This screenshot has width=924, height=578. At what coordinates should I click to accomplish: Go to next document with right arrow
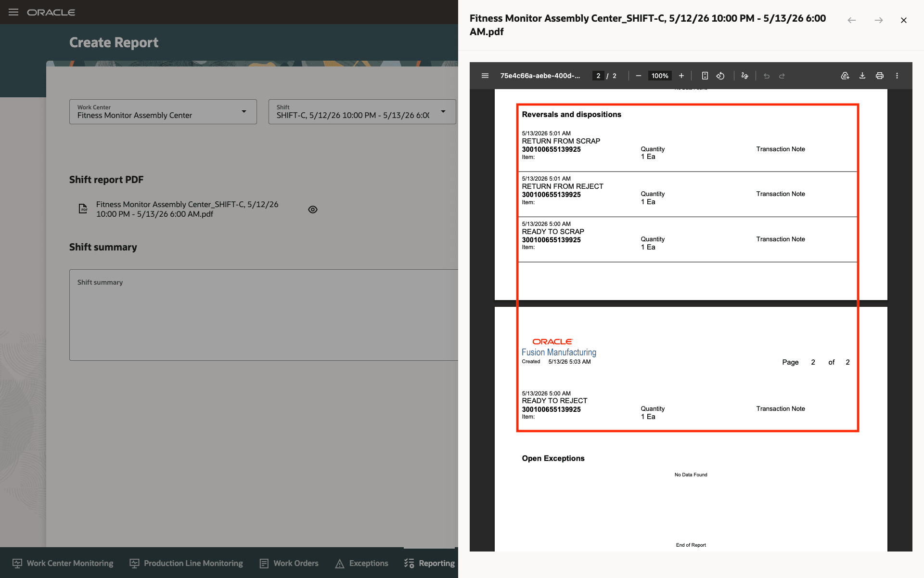[x=879, y=20]
